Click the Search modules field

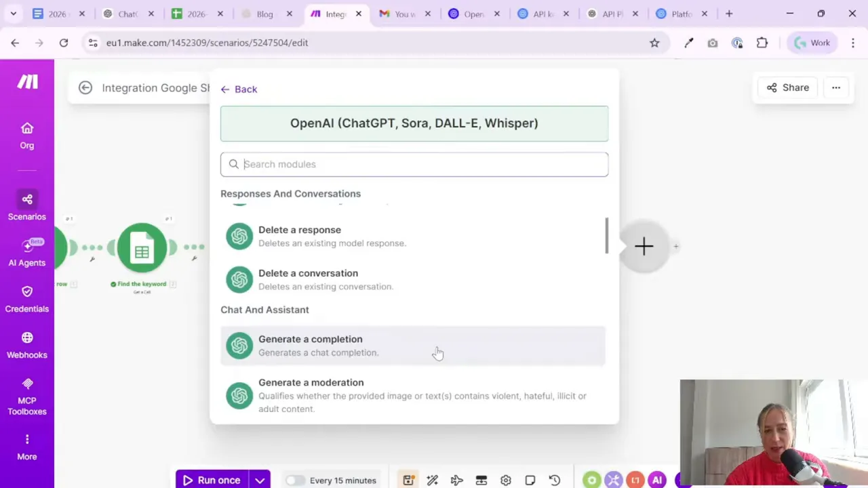click(414, 164)
